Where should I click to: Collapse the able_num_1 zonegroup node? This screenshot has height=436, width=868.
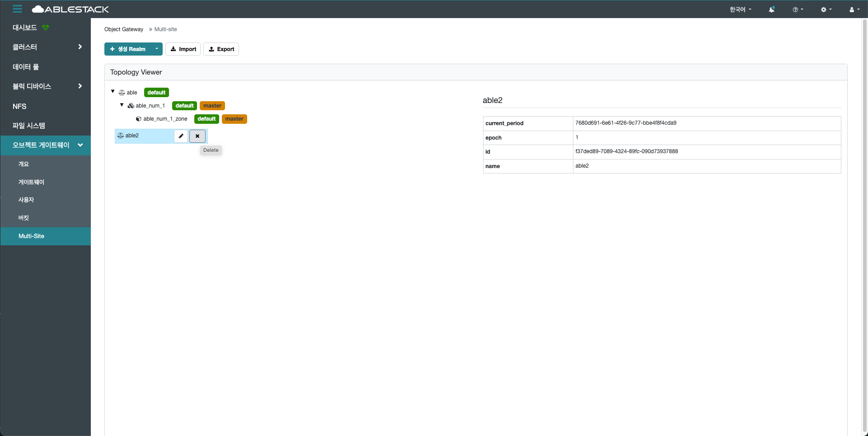(122, 105)
